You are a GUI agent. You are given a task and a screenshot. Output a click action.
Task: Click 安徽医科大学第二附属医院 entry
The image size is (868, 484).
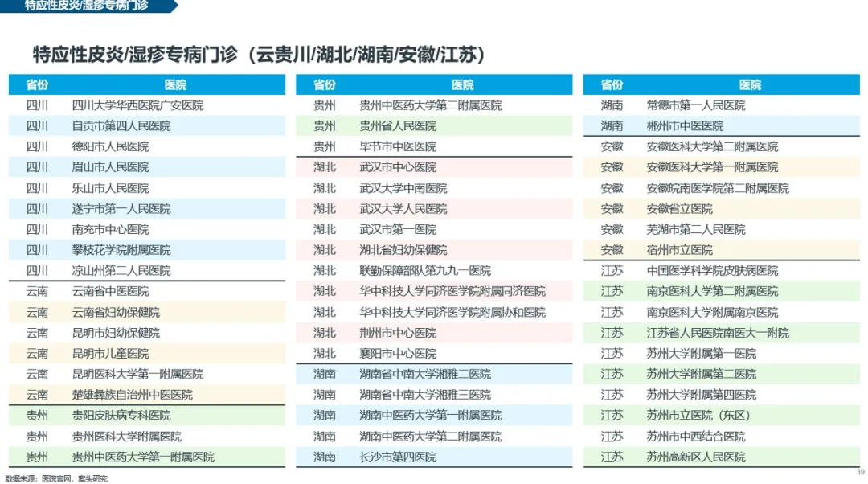[712, 147]
